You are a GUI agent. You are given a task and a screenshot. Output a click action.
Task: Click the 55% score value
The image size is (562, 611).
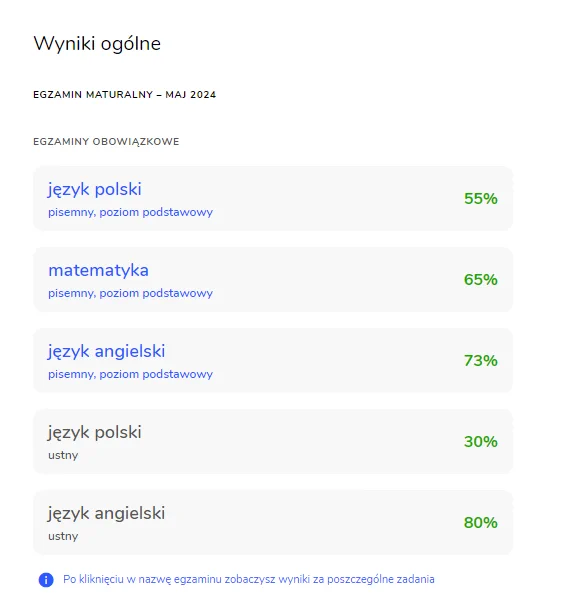click(x=481, y=199)
